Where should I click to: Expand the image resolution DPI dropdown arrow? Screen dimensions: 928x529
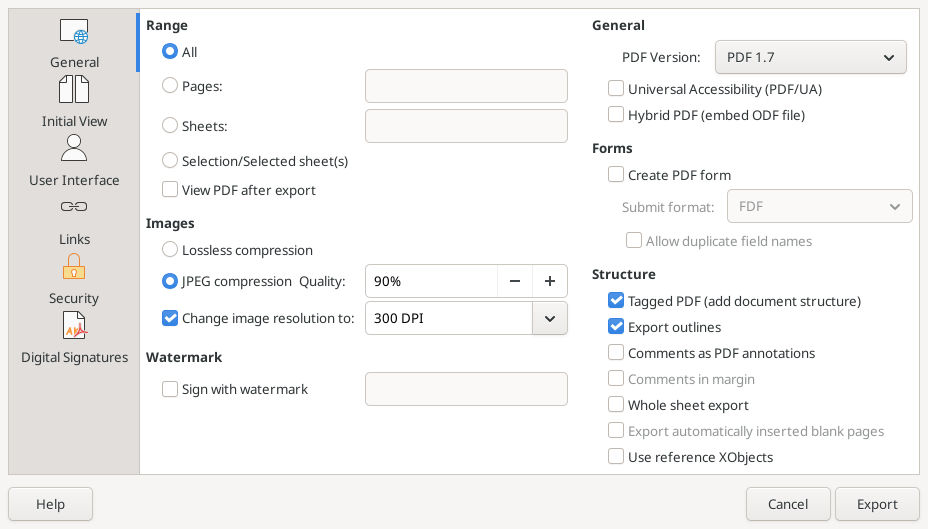(550, 318)
